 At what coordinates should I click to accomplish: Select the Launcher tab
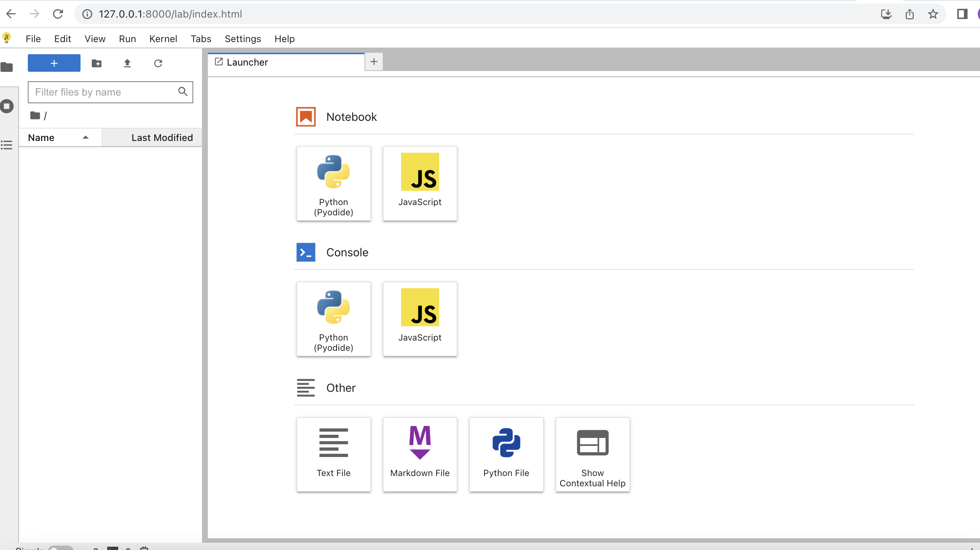pos(247,62)
